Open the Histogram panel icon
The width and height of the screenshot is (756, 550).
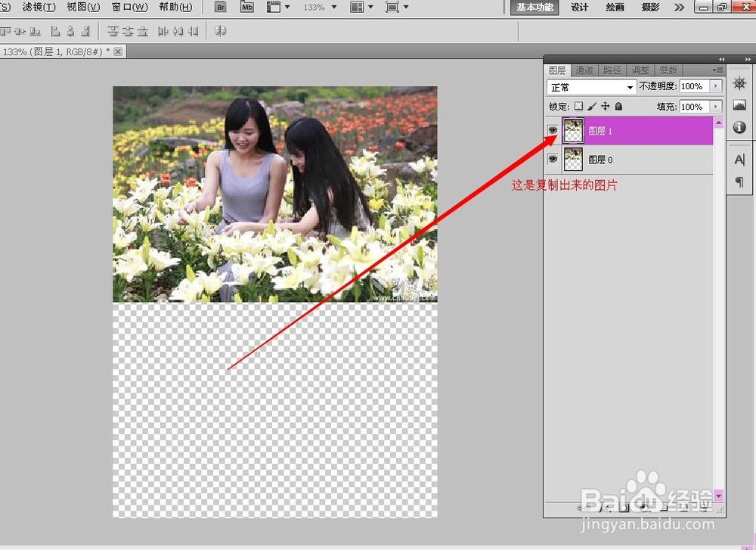tap(739, 104)
